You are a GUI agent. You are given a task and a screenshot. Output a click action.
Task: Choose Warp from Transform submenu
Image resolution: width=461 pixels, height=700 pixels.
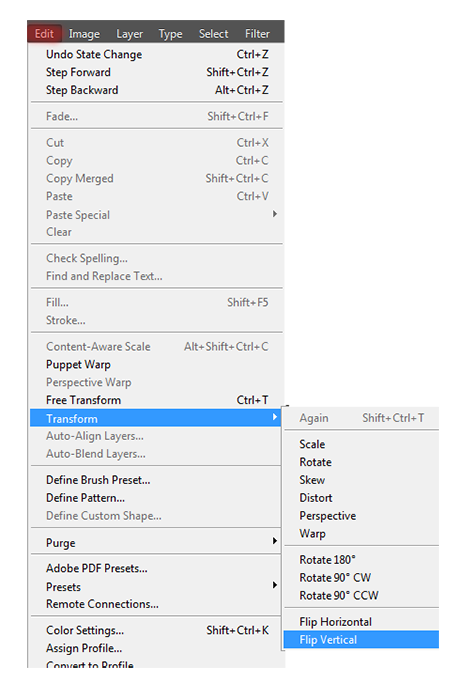click(361, 533)
